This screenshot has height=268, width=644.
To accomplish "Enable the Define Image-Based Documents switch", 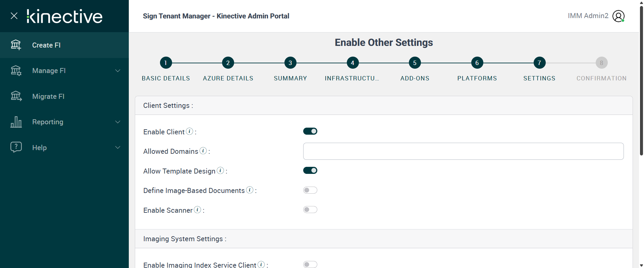I will click(x=310, y=190).
